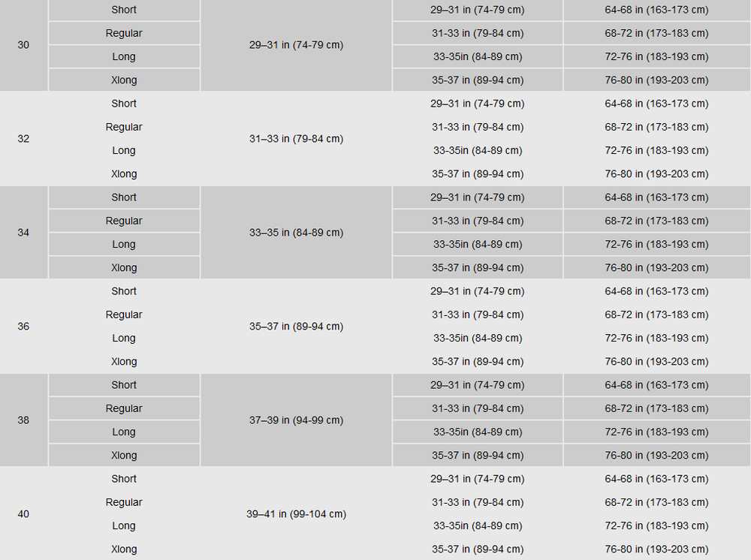The height and width of the screenshot is (560, 751).
Task: Click size 36 Regular inseam 31-33 in cell
Action: [x=478, y=315]
